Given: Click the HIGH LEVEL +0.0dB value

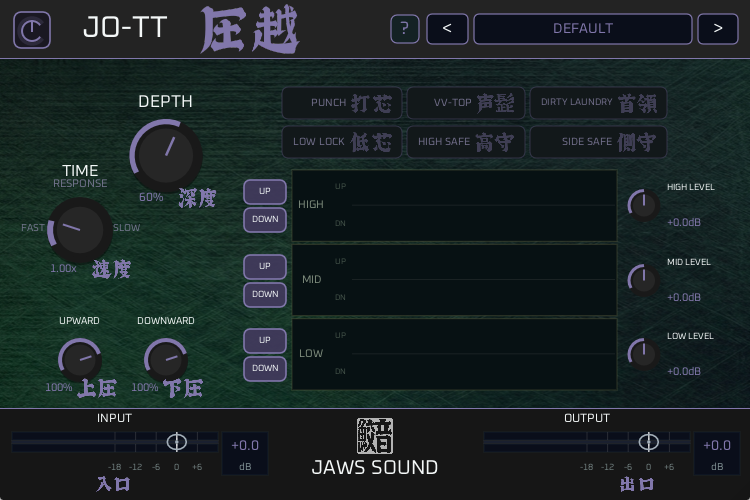Looking at the screenshot, I should pos(684,222).
